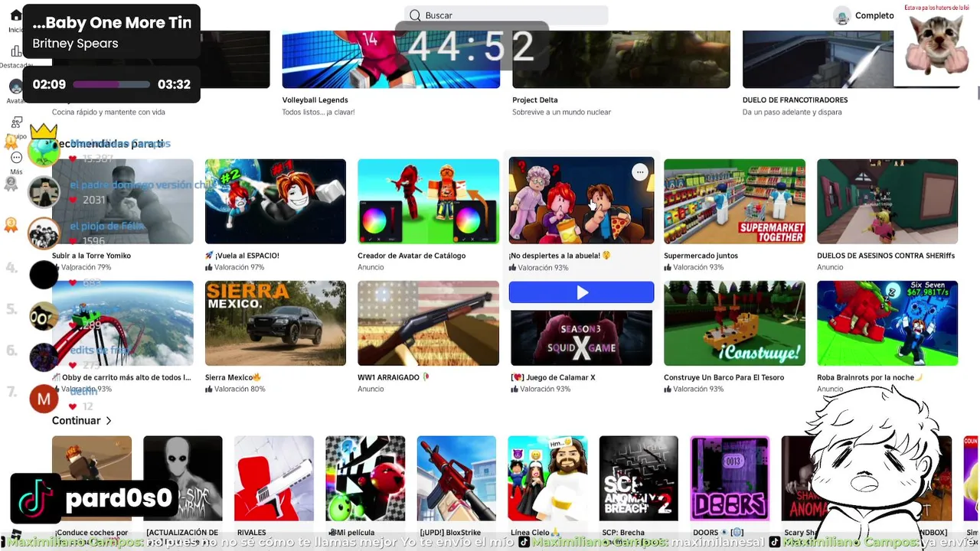
Task: Open ¡No despiertes a la abuela! thumbnail
Action: [582, 201]
